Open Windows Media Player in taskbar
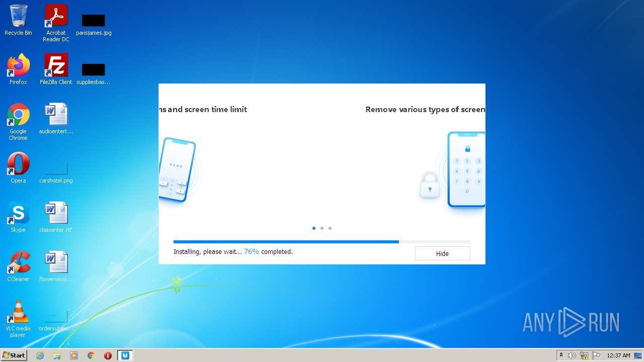The image size is (644, 362). coord(74,355)
